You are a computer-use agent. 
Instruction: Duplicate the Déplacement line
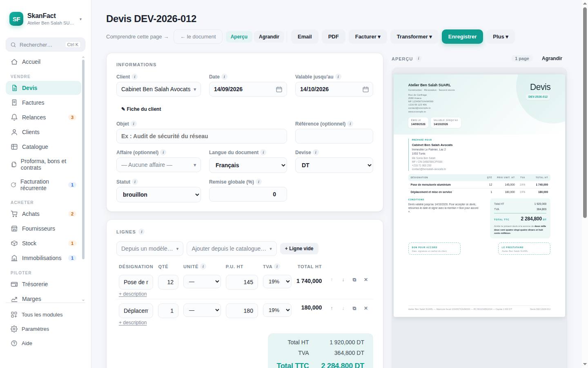tap(354, 308)
